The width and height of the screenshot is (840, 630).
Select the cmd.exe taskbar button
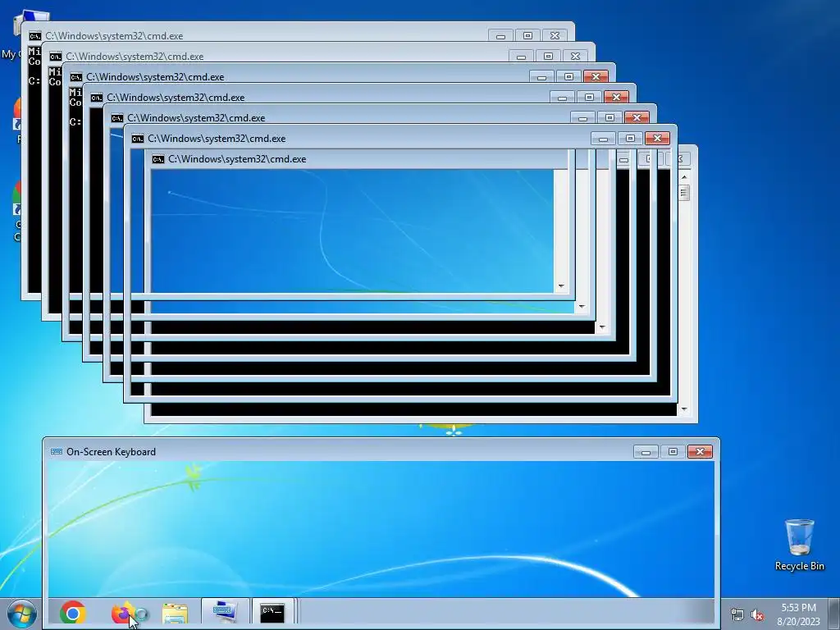pos(272,612)
